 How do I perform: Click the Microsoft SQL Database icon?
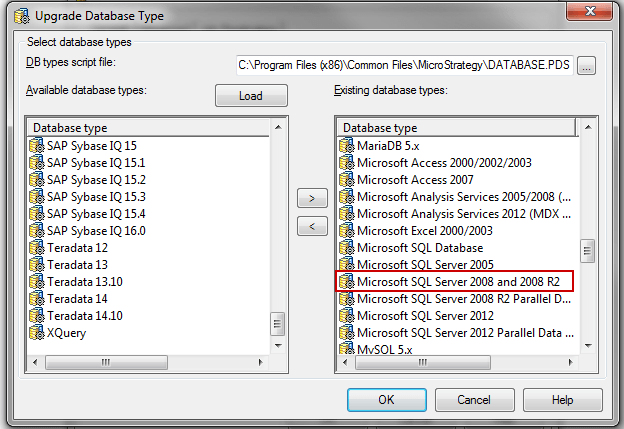tap(347, 247)
